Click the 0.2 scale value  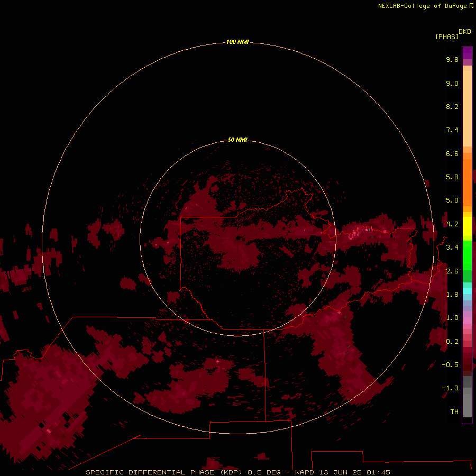coord(452,342)
